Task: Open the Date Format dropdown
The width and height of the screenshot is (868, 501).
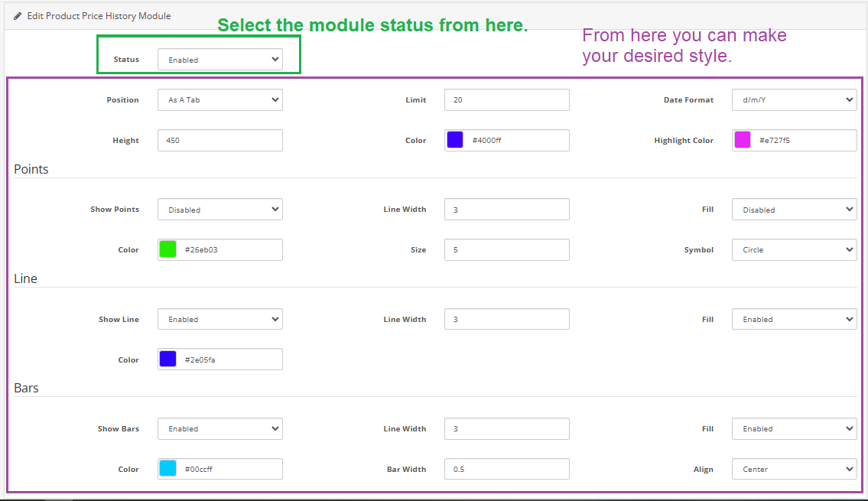Action: (794, 100)
